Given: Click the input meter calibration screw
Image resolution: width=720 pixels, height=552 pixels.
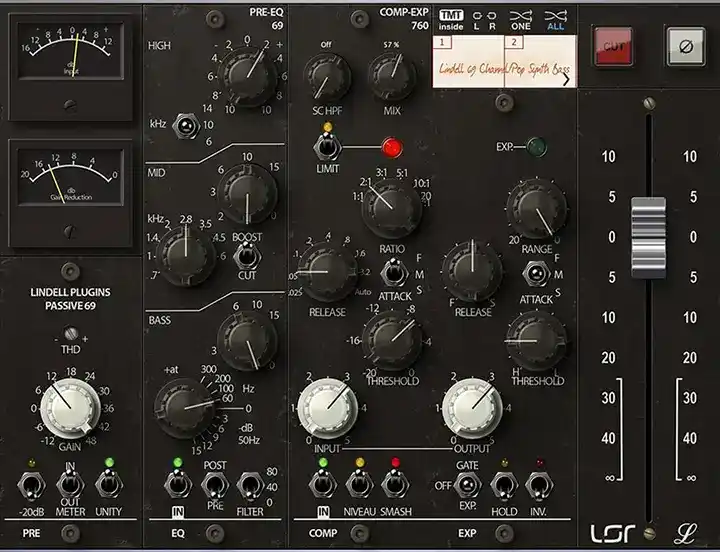Looking at the screenshot, I should 70,105.
